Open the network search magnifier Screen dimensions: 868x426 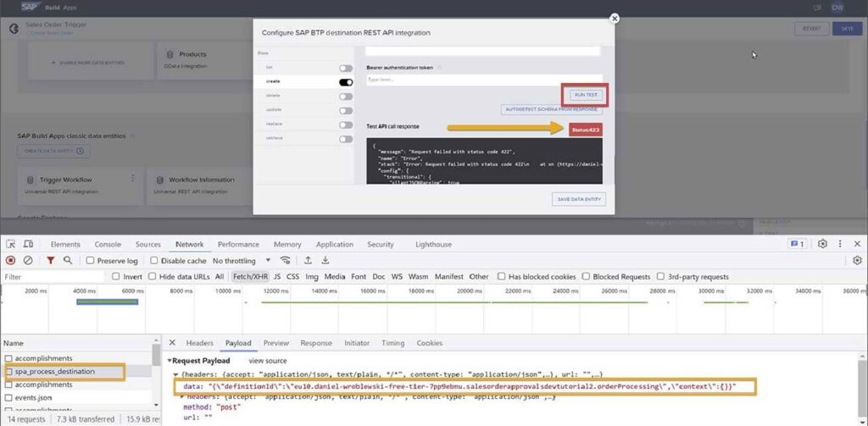[x=68, y=260]
